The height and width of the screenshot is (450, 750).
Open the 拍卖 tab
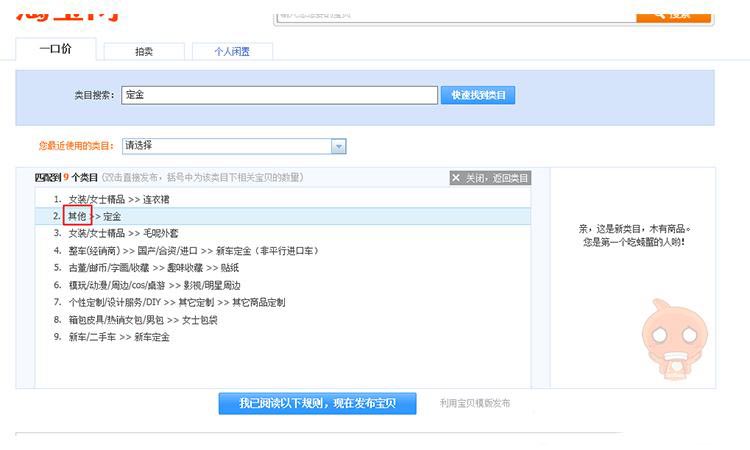coord(144,51)
